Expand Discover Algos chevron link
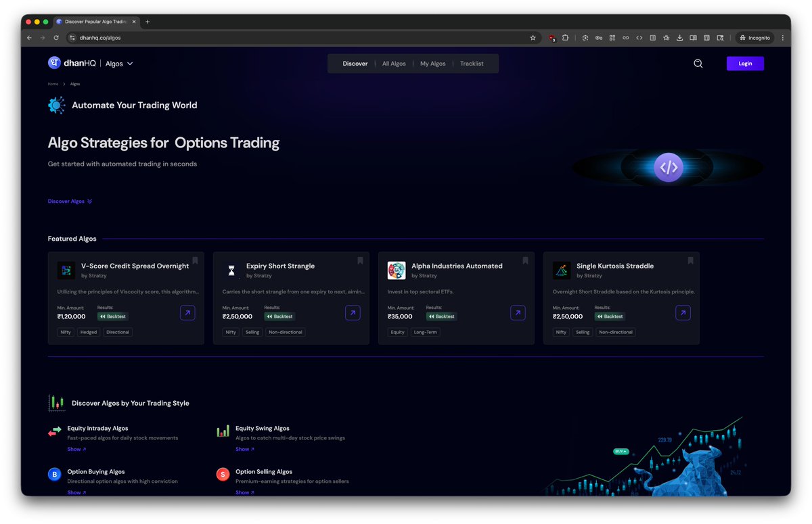 click(x=70, y=201)
